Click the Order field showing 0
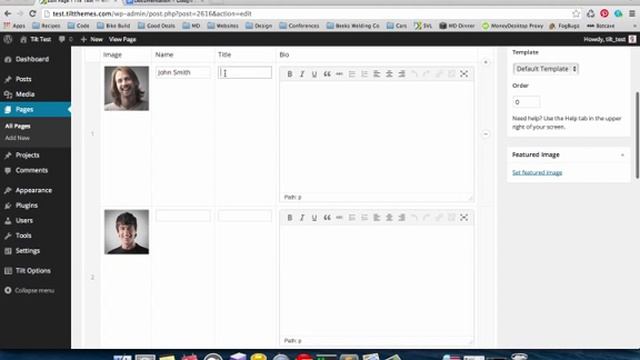This screenshot has width=640, height=360. click(x=526, y=102)
